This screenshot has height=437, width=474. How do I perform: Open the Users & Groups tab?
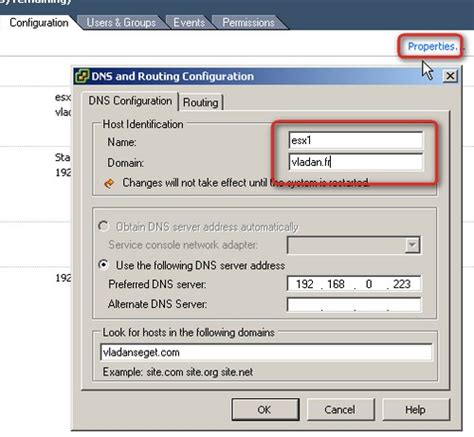[x=121, y=23]
